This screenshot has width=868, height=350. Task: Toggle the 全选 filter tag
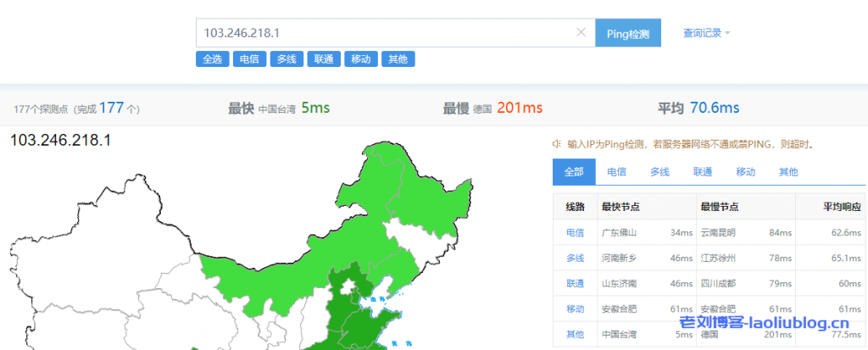coord(212,59)
